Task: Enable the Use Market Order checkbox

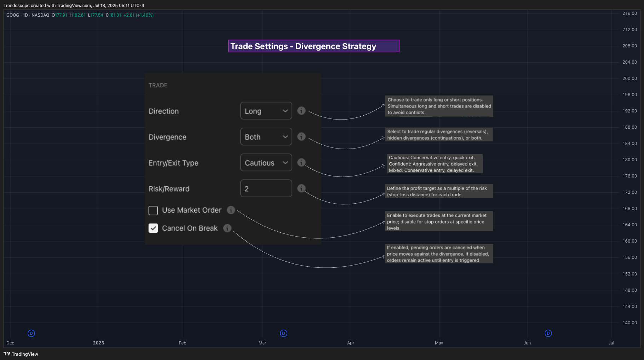Action: pyautogui.click(x=153, y=210)
